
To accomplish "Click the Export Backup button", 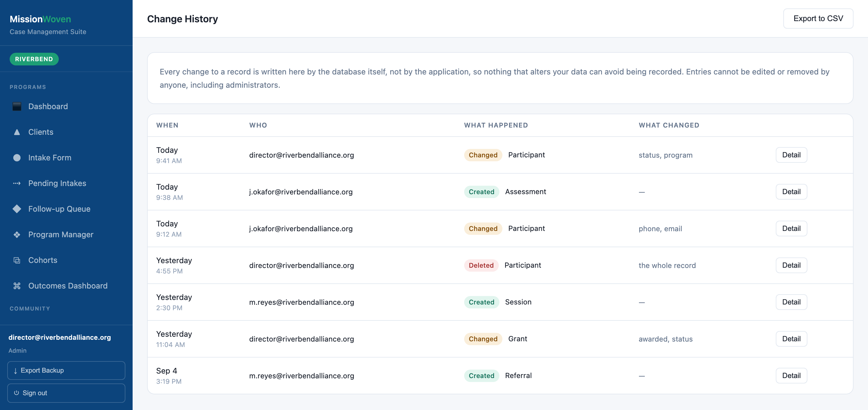I will coord(66,371).
